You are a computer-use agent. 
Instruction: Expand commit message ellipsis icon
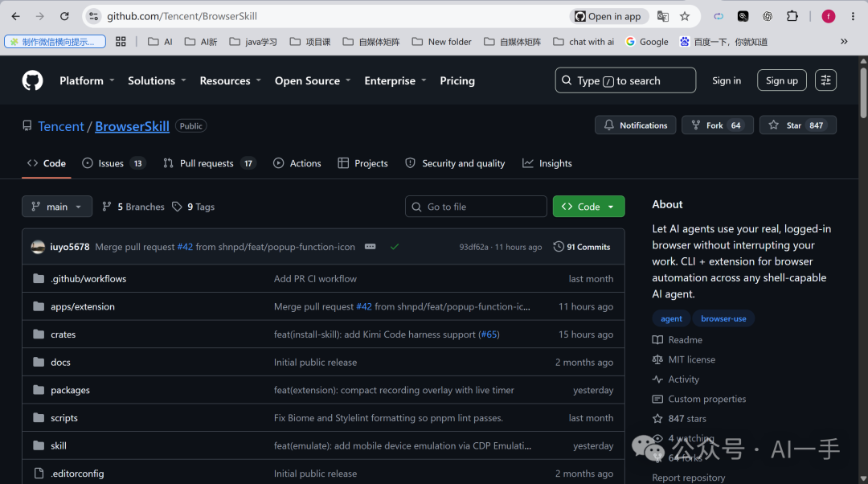[371, 247]
